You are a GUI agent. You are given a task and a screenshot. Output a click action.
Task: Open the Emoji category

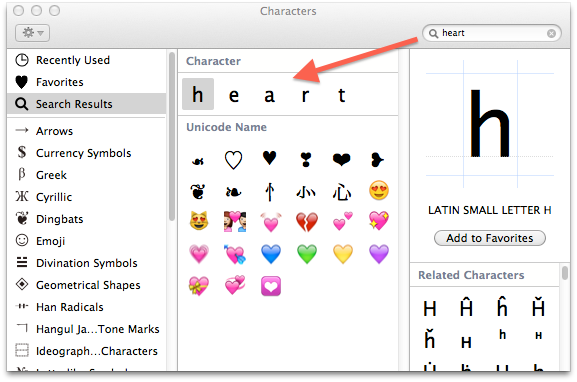pyautogui.click(x=87, y=241)
